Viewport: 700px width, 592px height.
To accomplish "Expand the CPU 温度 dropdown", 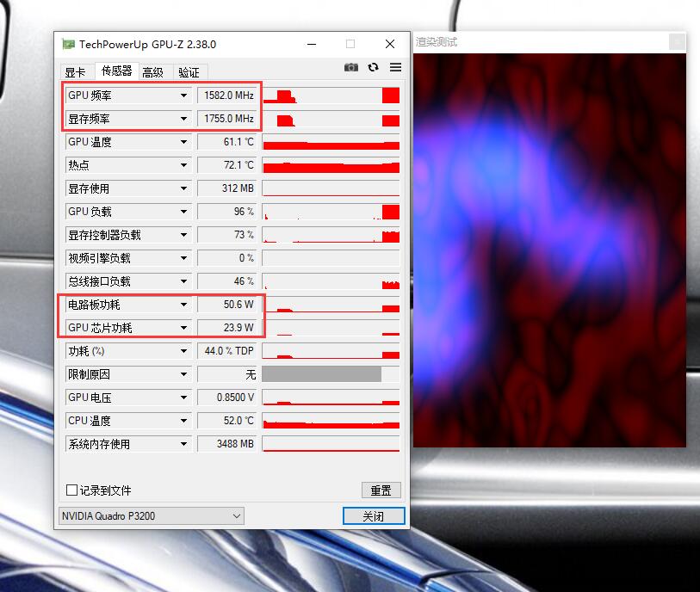I will coord(183,421).
